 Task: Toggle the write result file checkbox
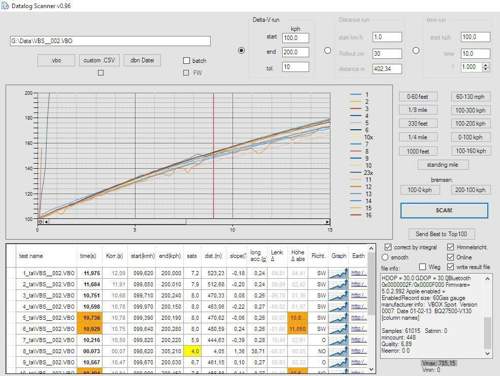(450, 267)
